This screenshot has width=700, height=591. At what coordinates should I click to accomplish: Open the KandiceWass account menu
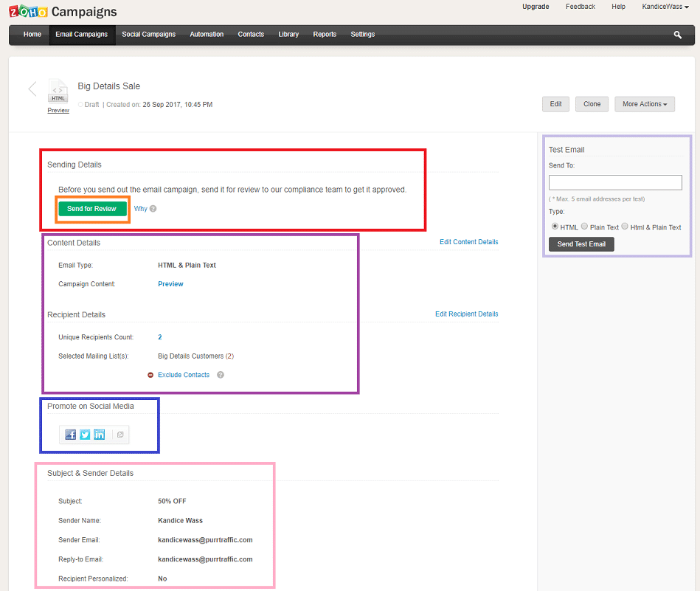pos(665,7)
